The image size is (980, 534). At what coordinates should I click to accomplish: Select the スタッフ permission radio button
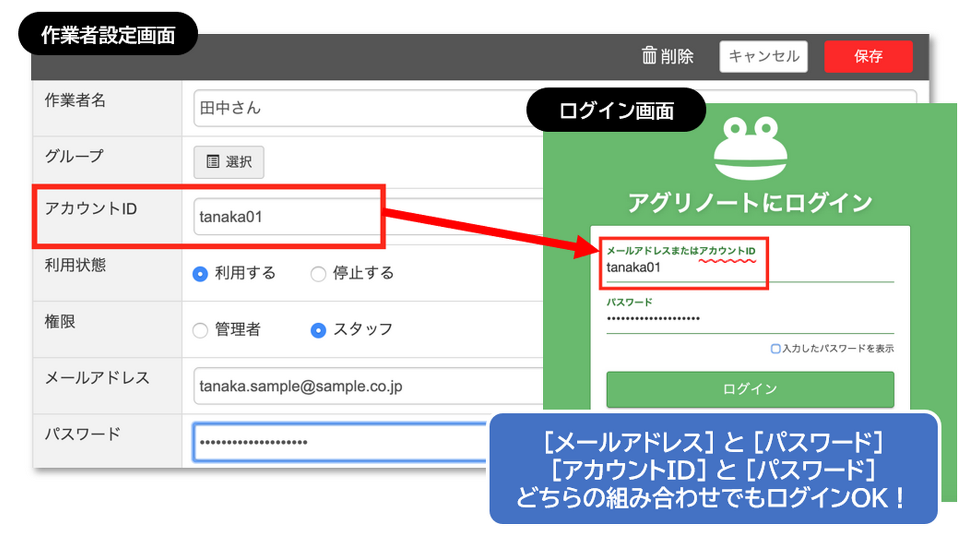(x=318, y=330)
